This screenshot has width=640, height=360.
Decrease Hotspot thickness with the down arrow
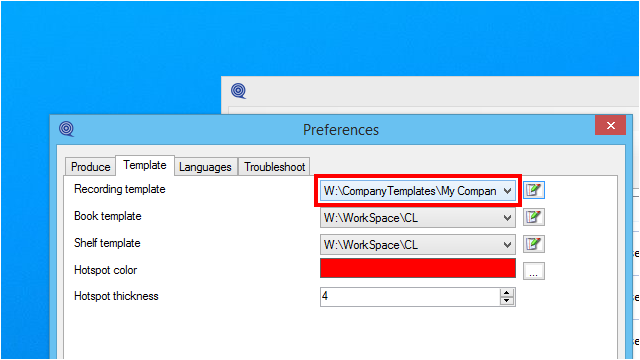(507, 301)
